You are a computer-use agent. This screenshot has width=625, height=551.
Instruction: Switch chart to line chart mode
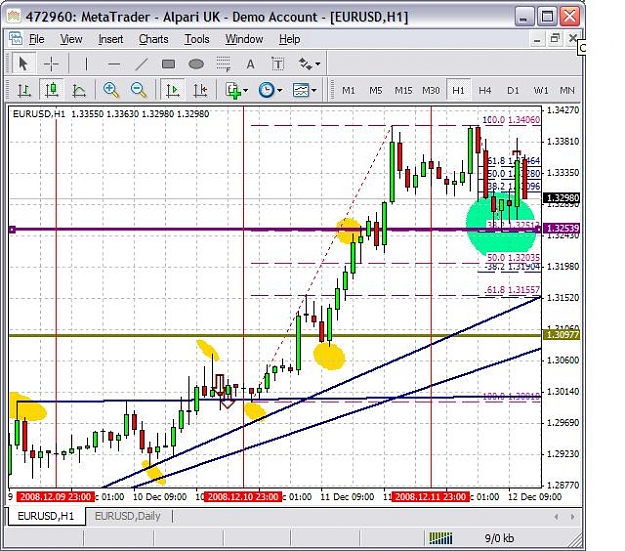point(79,90)
